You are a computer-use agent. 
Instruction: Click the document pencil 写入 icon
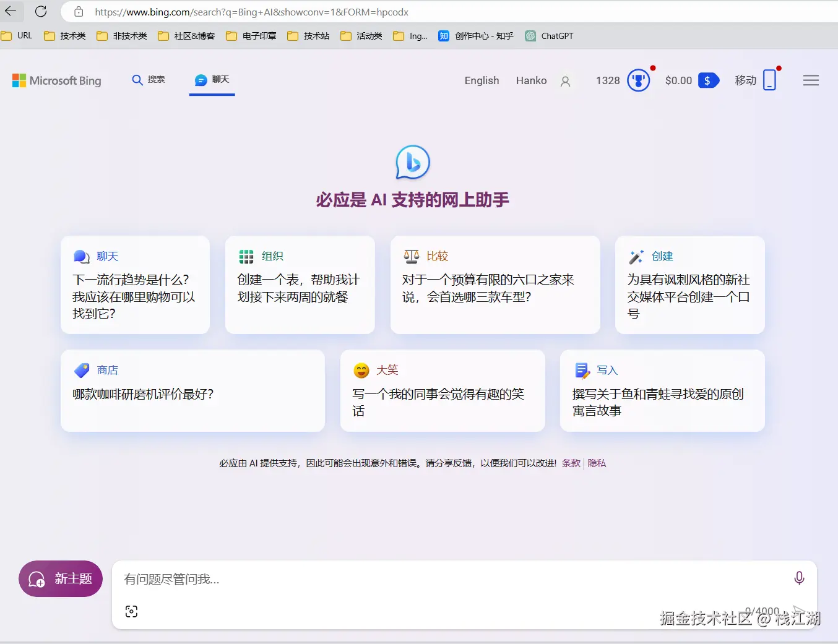tap(582, 370)
